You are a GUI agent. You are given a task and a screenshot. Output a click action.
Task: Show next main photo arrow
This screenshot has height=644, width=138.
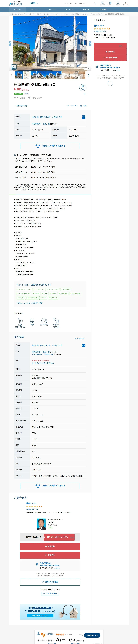[90, 44]
